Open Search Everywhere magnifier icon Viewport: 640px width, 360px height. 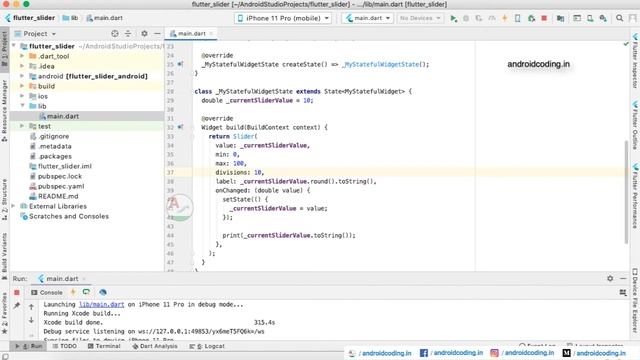tap(620, 18)
